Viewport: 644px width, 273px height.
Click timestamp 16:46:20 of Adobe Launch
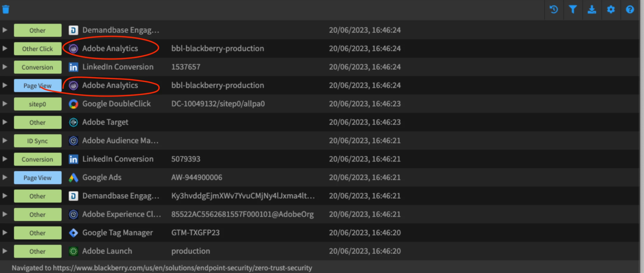[365, 251]
